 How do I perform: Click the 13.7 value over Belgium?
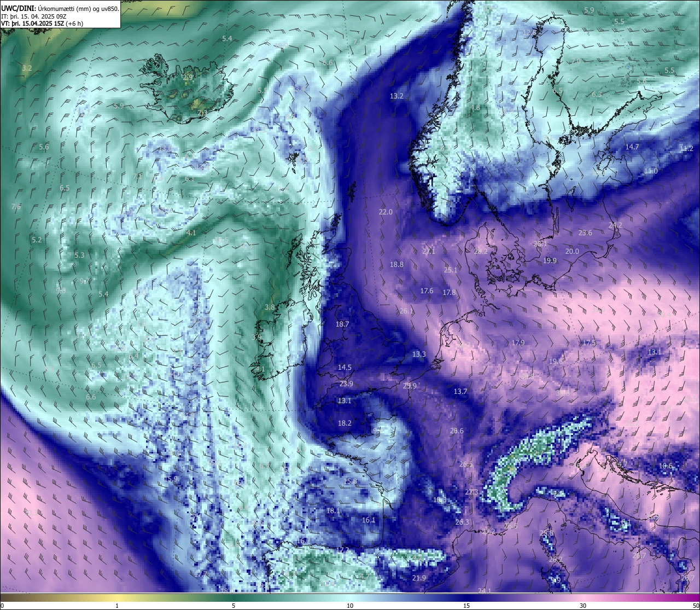(460, 391)
